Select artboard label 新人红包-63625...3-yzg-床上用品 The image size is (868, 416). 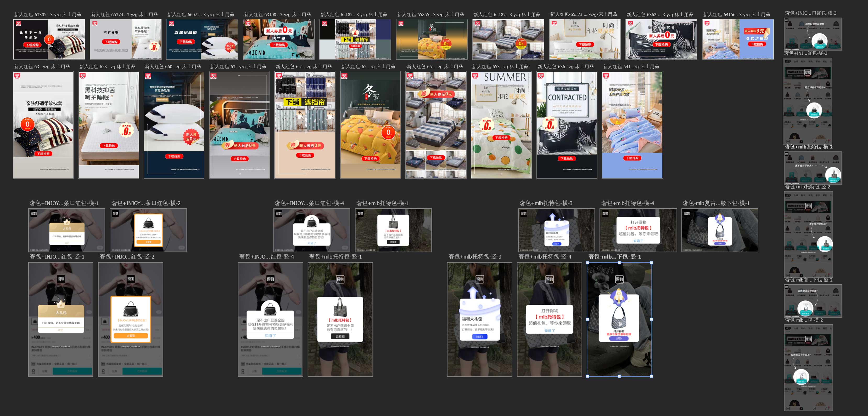point(660,14)
